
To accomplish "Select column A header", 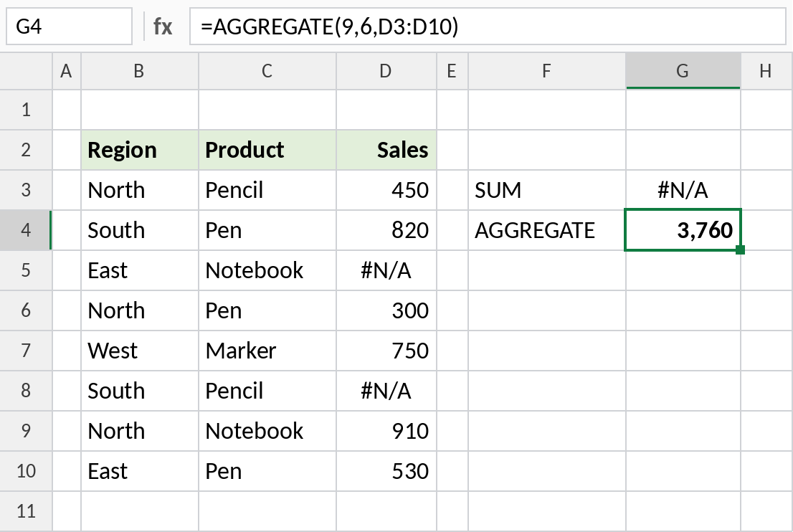I will 66,71.
